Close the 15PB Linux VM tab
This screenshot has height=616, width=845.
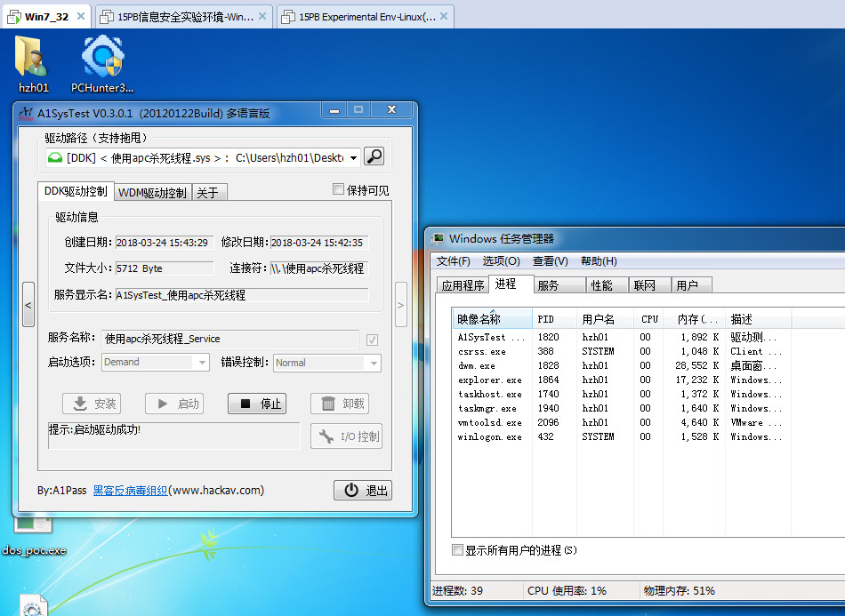(x=444, y=16)
